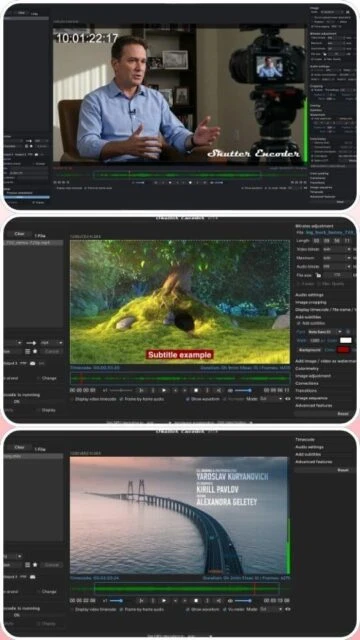
Task: Step to previous frame in subtitle example window
Action: coord(176,390)
